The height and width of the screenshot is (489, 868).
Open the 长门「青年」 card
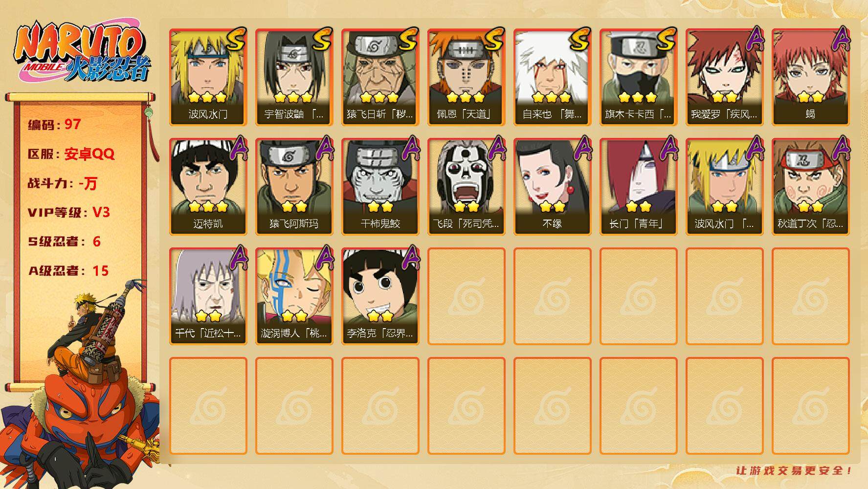pos(638,187)
